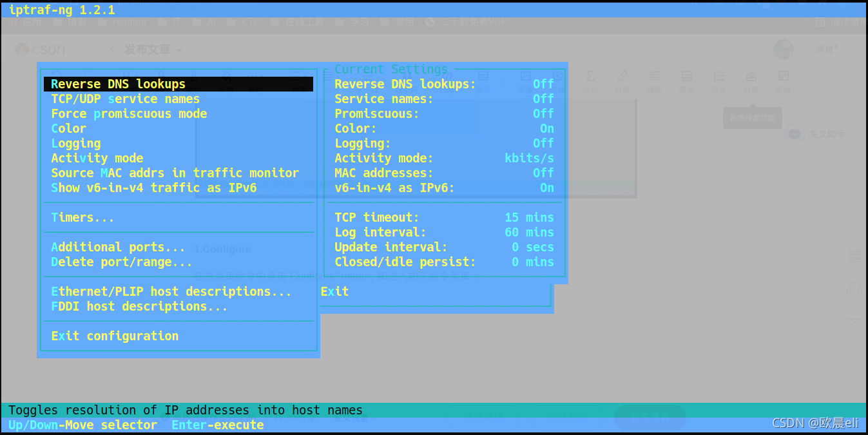Select the Logging menu option
This screenshot has height=435, width=868.
75,143
